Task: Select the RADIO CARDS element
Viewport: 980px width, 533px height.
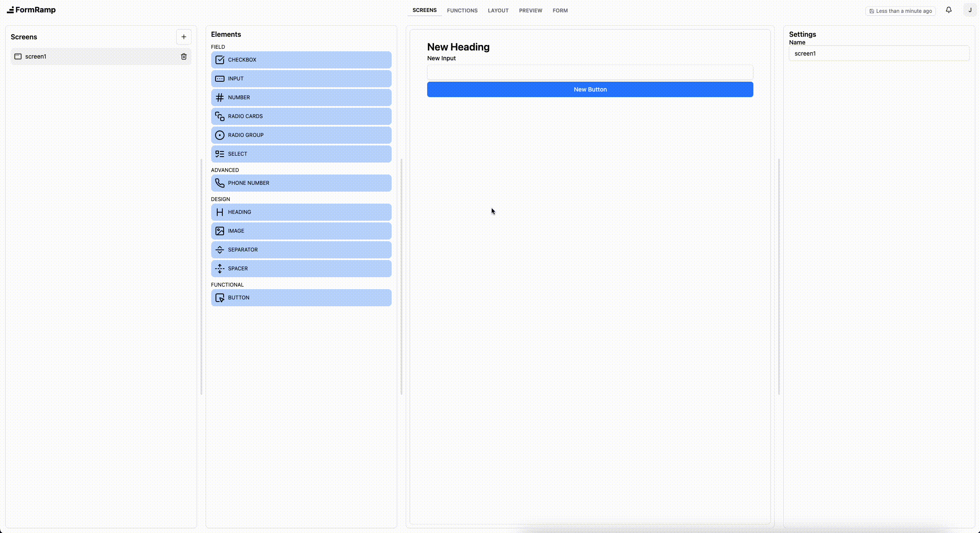Action: tap(301, 116)
